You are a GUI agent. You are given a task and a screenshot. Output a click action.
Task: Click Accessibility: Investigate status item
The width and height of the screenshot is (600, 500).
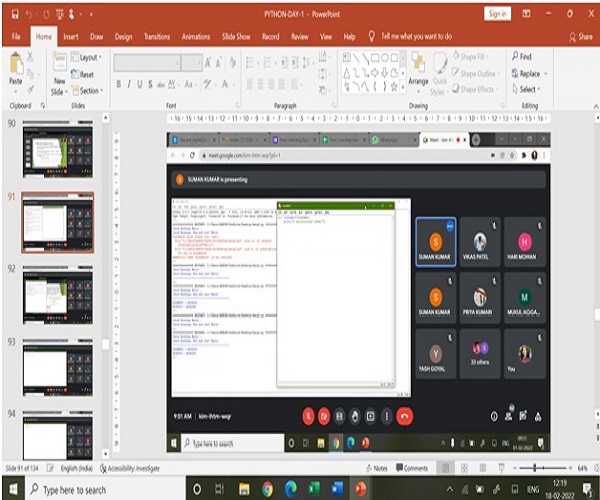pyautogui.click(x=130, y=468)
